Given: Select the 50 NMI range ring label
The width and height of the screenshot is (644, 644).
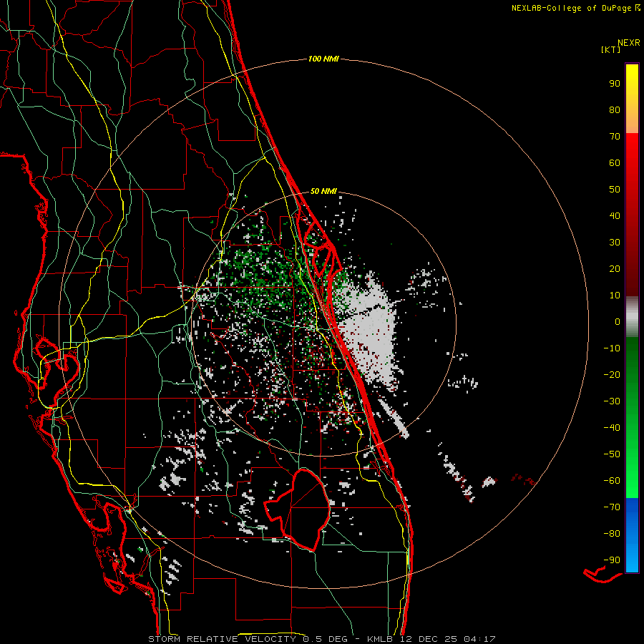Looking at the screenshot, I should coord(323,191).
